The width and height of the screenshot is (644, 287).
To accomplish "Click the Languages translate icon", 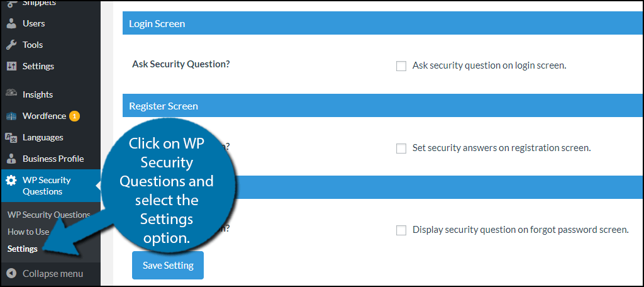I will [11, 137].
